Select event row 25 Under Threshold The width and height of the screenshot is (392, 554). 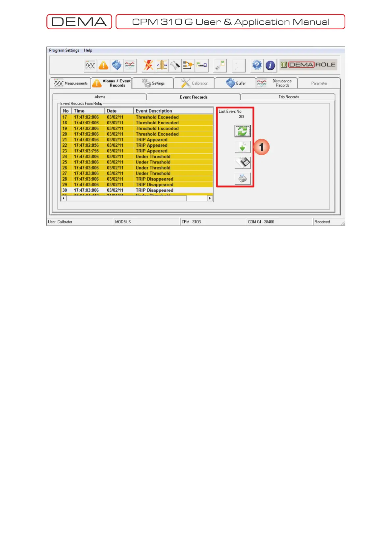click(137, 162)
